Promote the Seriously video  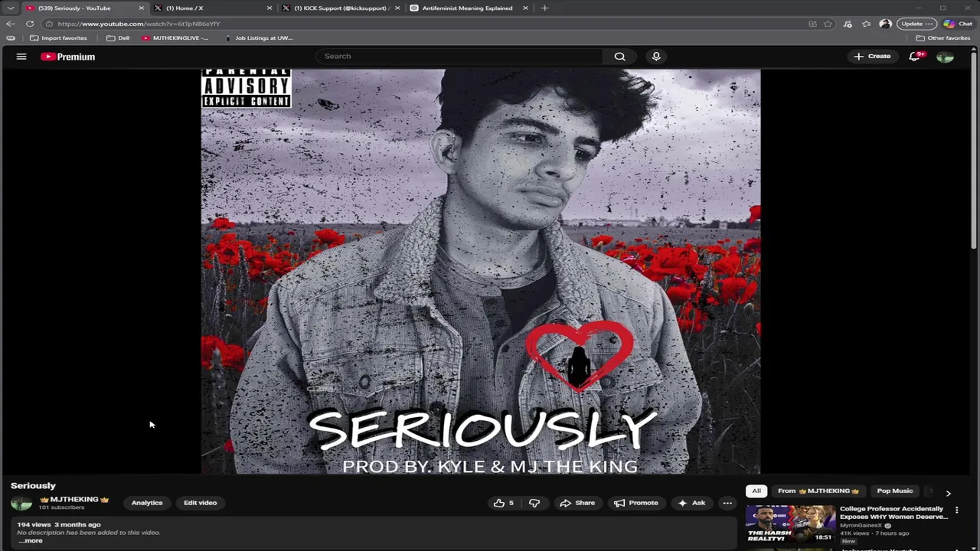tap(636, 503)
